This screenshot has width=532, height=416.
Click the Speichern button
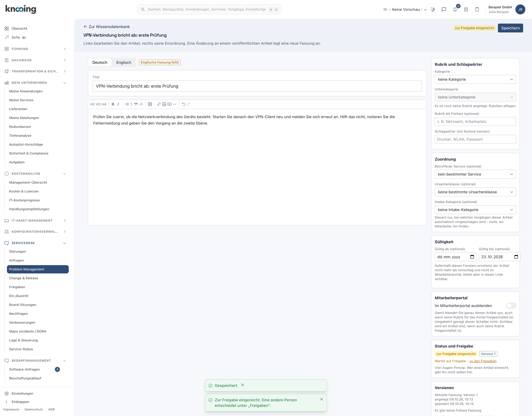[x=510, y=28]
